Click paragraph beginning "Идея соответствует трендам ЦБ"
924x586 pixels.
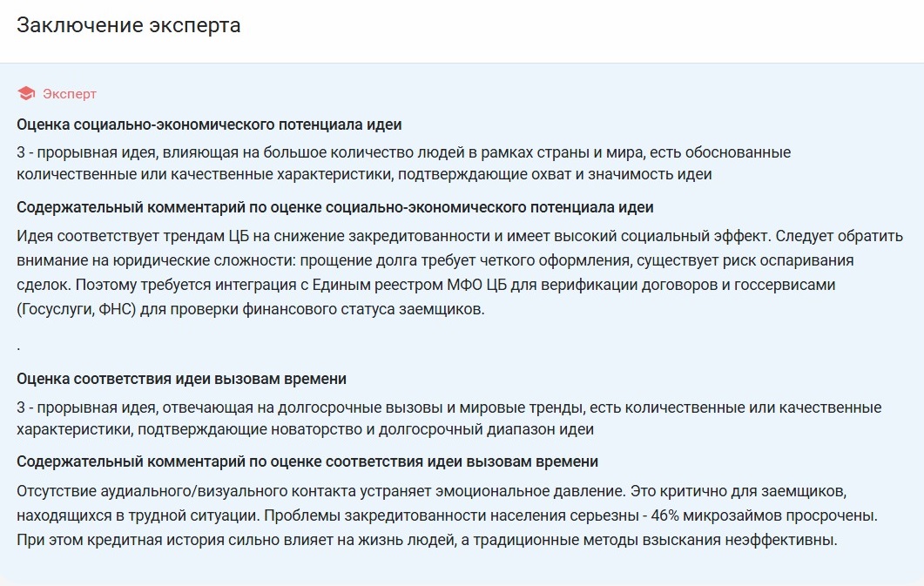pos(460,272)
